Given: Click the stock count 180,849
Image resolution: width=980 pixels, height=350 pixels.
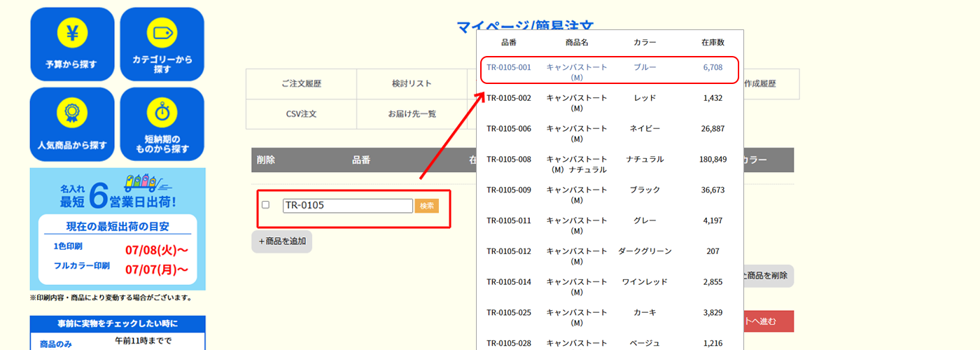Looking at the screenshot, I should point(713,160).
